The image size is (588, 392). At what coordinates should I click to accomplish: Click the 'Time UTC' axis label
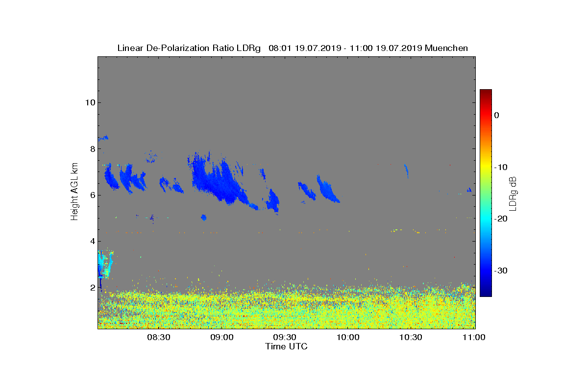coord(287,346)
